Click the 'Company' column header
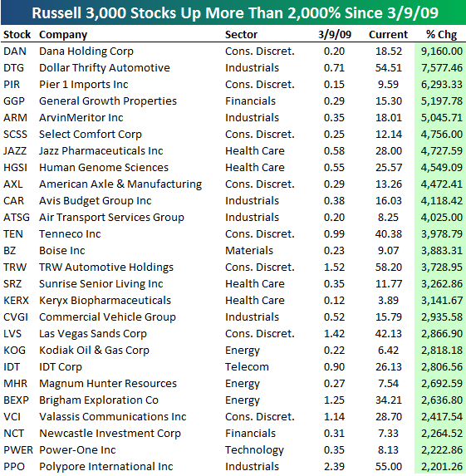 coord(63,35)
